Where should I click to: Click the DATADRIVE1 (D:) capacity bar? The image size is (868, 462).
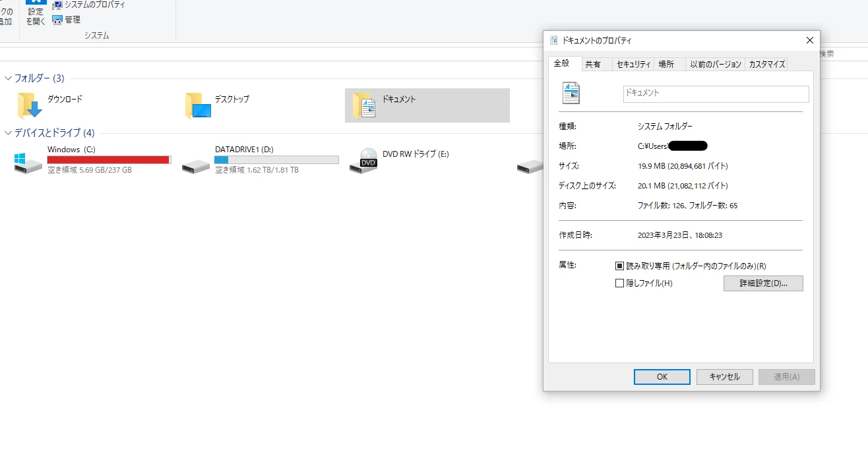click(277, 160)
